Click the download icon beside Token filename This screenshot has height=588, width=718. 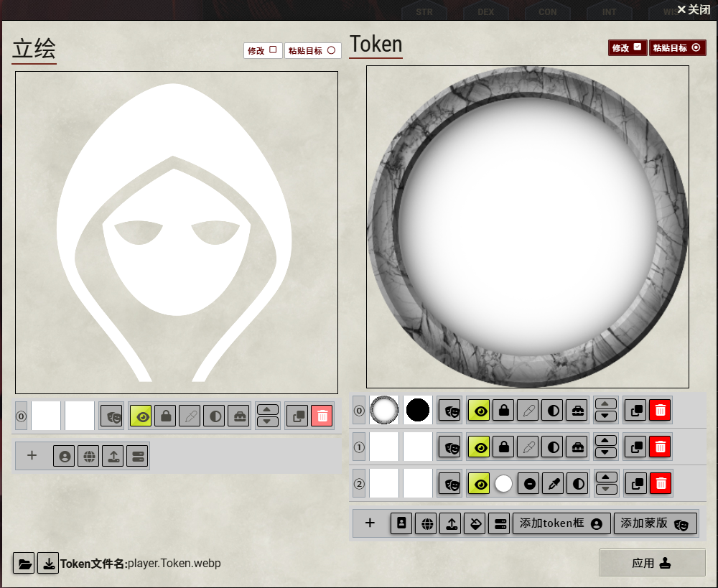(x=48, y=564)
